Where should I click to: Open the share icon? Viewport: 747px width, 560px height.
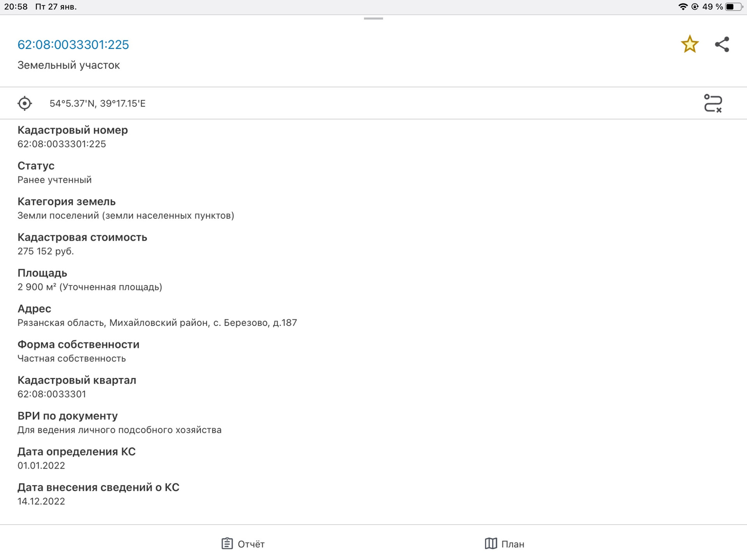pos(722,44)
